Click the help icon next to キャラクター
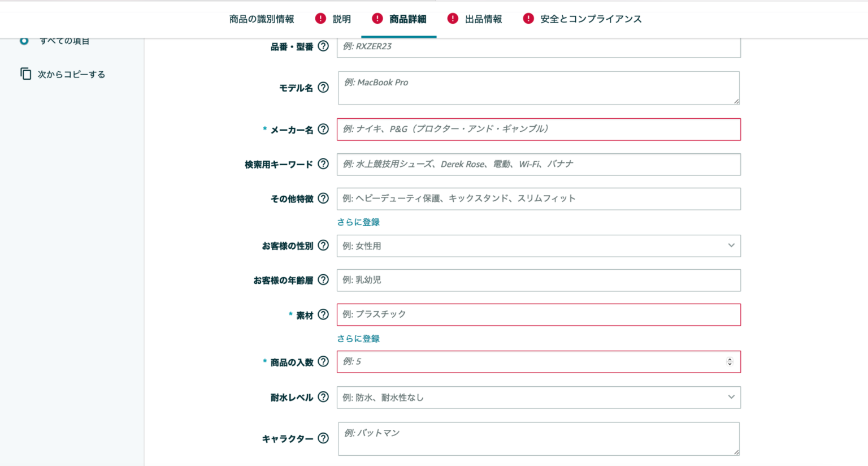868x466 pixels. [322, 438]
